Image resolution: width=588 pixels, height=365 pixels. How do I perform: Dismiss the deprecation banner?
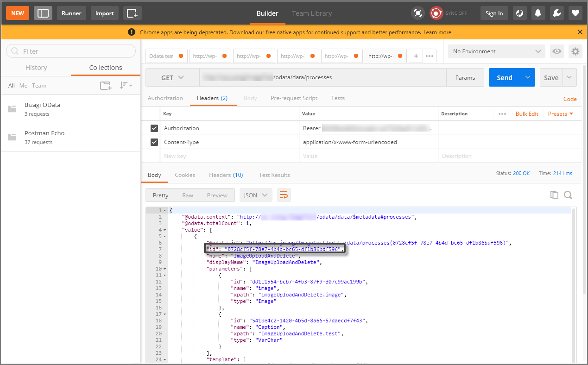pyautogui.click(x=580, y=32)
